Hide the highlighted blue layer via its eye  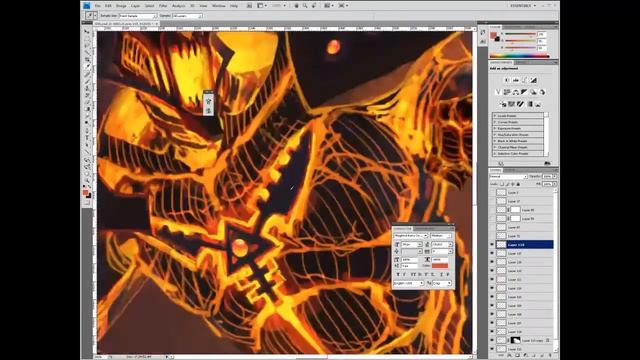coord(492,244)
